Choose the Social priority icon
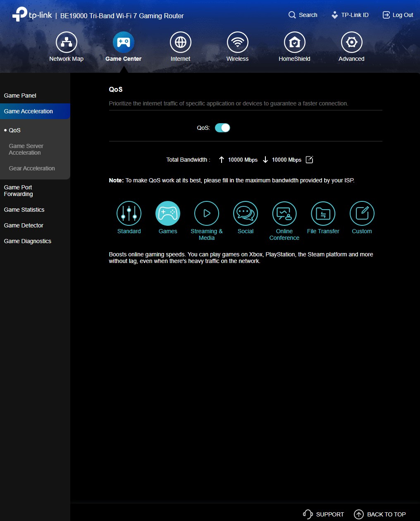Image resolution: width=420 pixels, height=521 pixels. (x=246, y=213)
